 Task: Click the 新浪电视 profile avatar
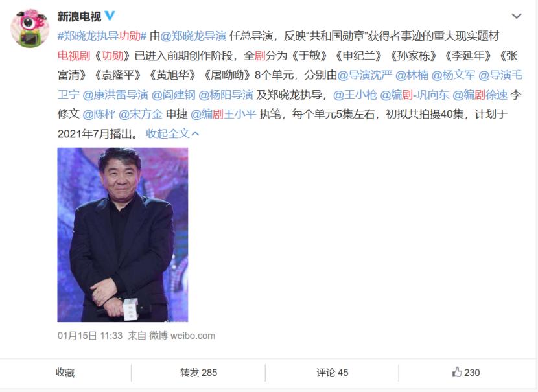pos(30,28)
